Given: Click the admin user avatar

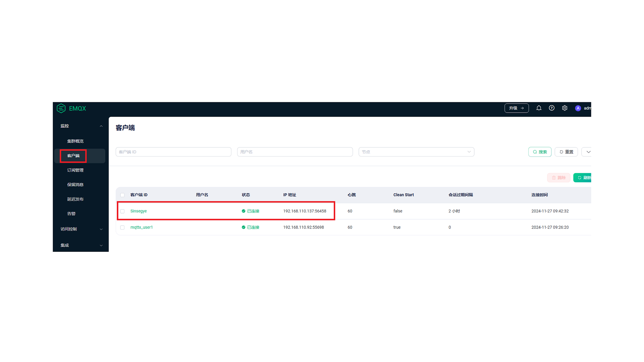Looking at the screenshot, I should pos(578,108).
